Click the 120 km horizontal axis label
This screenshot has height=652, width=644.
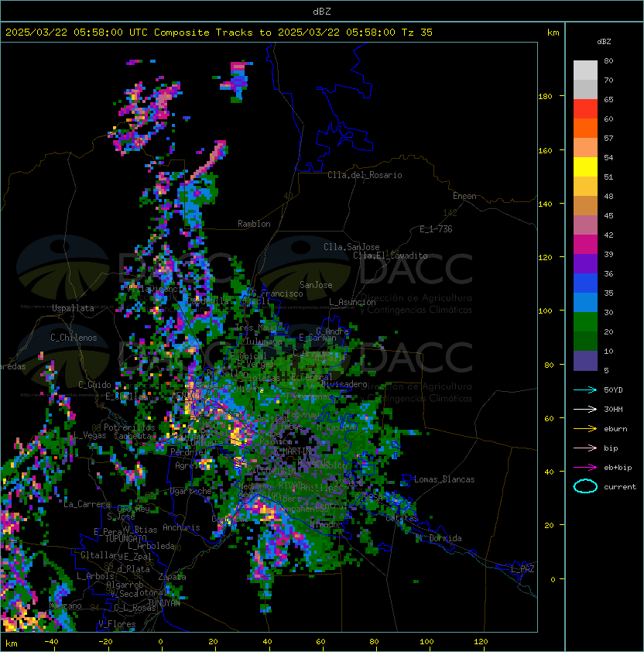click(x=481, y=642)
